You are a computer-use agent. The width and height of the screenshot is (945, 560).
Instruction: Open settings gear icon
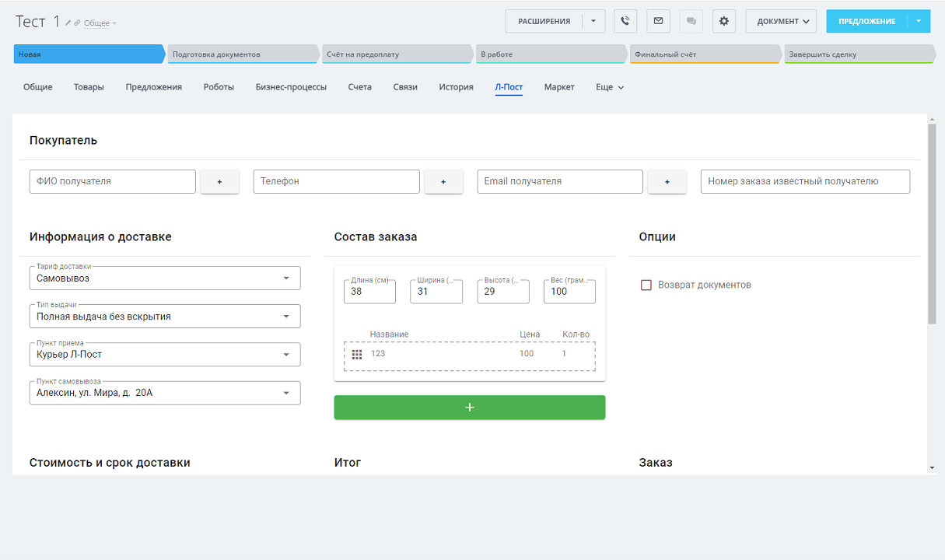724,21
